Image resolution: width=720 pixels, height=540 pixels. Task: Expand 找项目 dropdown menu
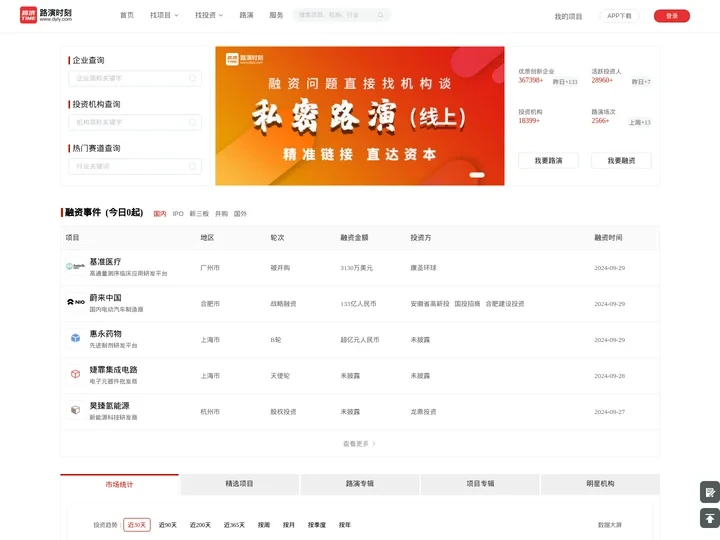pyautogui.click(x=164, y=15)
